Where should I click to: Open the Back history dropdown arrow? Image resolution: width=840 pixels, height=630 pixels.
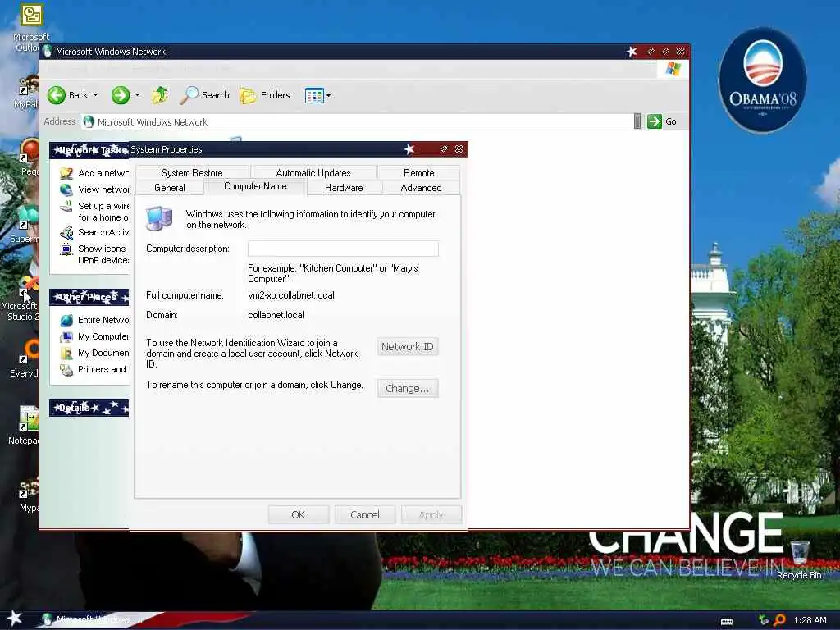coord(95,95)
